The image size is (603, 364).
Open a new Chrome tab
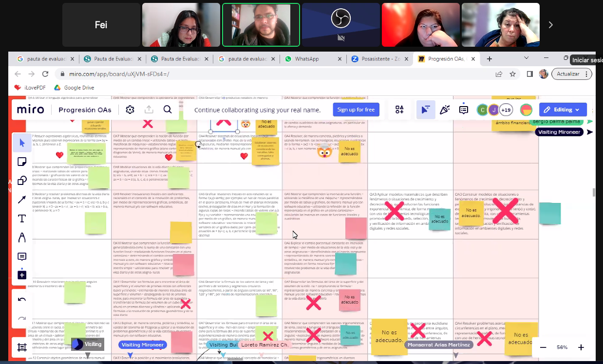[490, 59]
